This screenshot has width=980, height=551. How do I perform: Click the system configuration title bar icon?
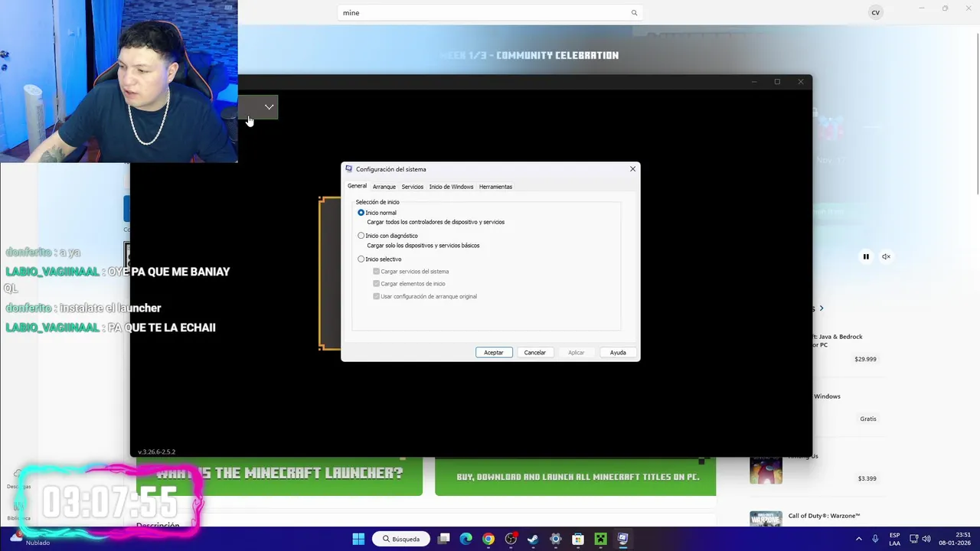coord(349,169)
